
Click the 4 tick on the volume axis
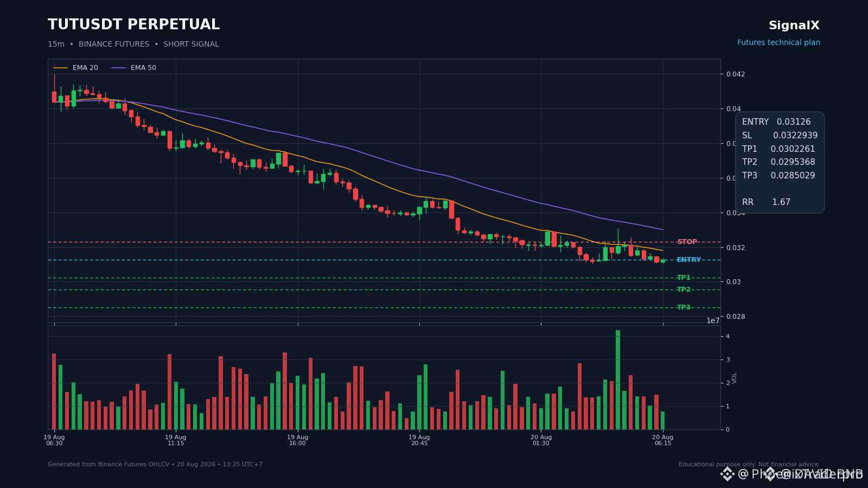(x=727, y=337)
